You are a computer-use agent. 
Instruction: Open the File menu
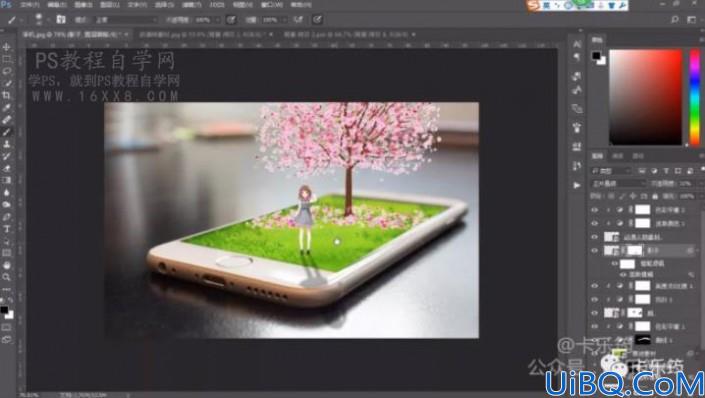pyautogui.click(x=30, y=5)
